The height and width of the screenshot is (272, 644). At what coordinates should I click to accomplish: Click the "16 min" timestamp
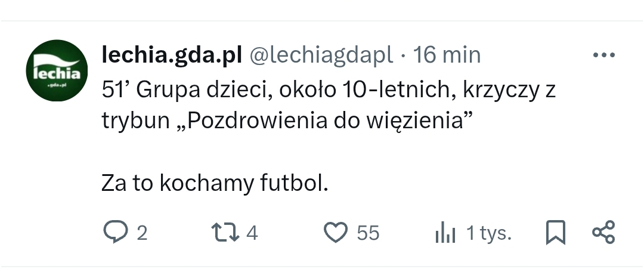[x=447, y=55]
